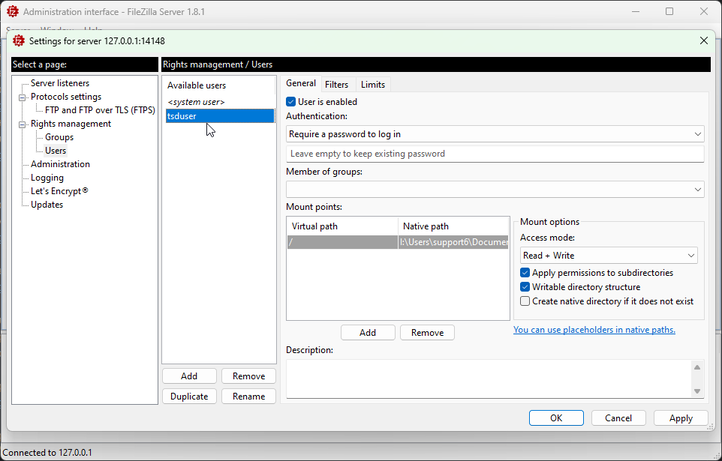Minimize the Administration interface window
The width and height of the screenshot is (722, 461).
coord(636,12)
